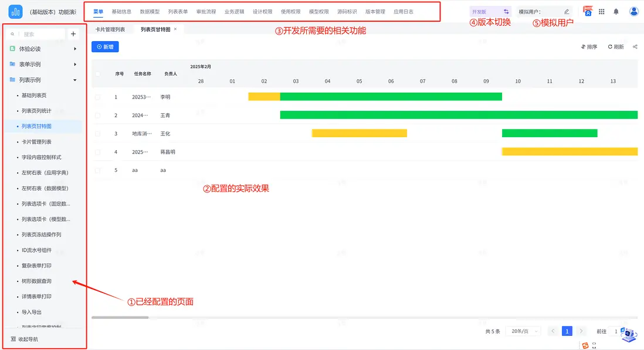
Task: Click the 列表示例 folder icon
Action: (x=12, y=80)
